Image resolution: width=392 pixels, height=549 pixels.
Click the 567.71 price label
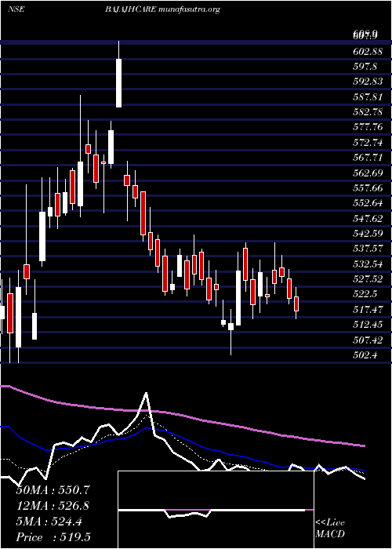click(x=369, y=158)
